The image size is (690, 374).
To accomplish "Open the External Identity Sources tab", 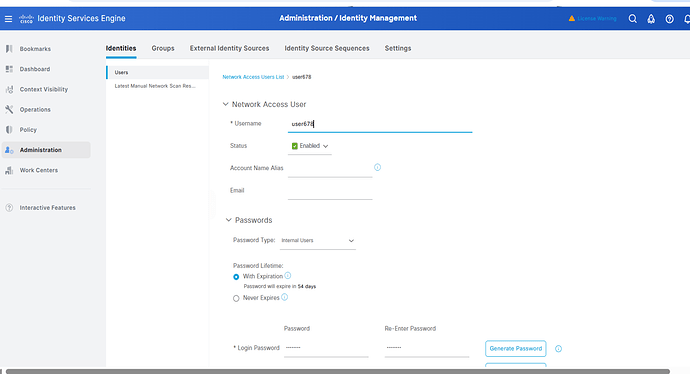I will 229,48.
